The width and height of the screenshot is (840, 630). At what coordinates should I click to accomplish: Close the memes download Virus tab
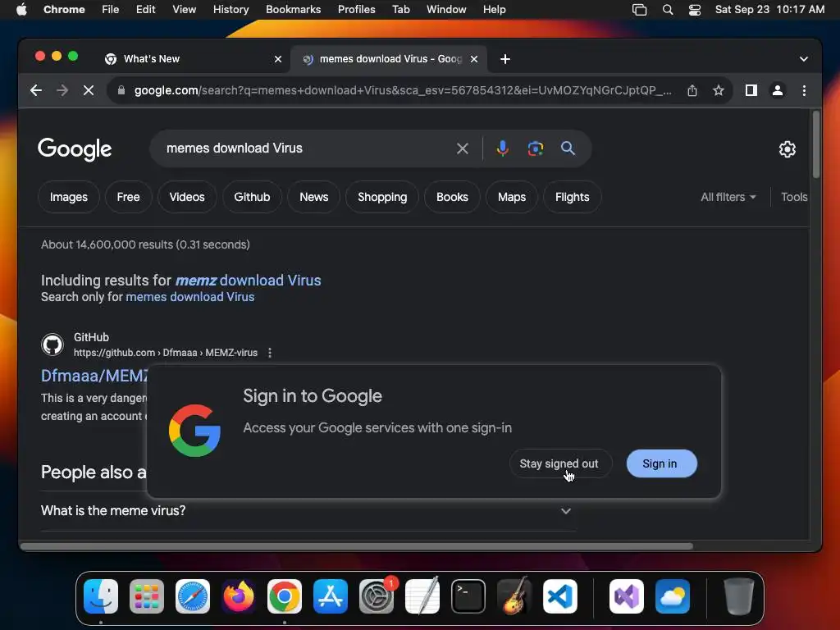pyautogui.click(x=474, y=59)
